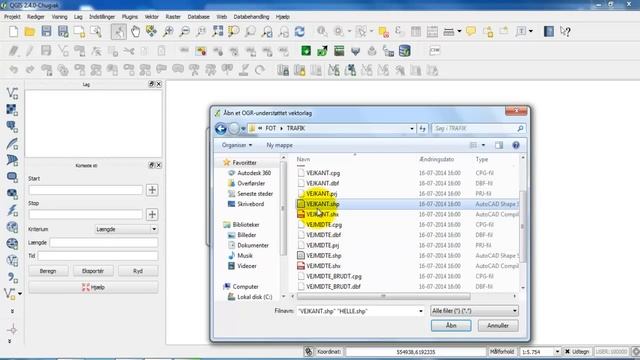The image size is (640, 360).
Task: Expand the Organiser dropdown
Action: (237, 145)
